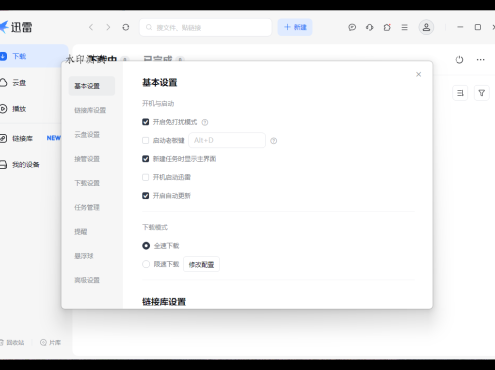Click the Xunlei bird logo
495x370 pixels.
click(x=4, y=27)
